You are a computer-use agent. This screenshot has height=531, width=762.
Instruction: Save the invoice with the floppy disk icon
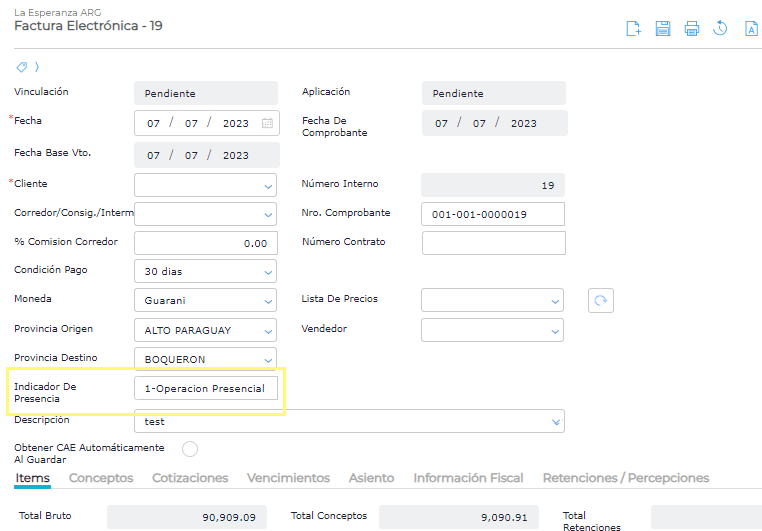(x=662, y=29)
